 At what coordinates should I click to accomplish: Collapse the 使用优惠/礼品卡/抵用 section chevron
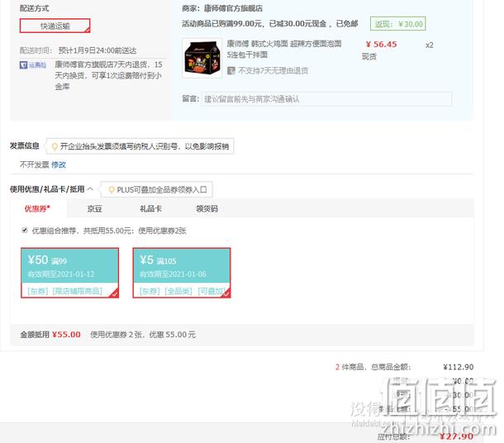tap(90, 189)
